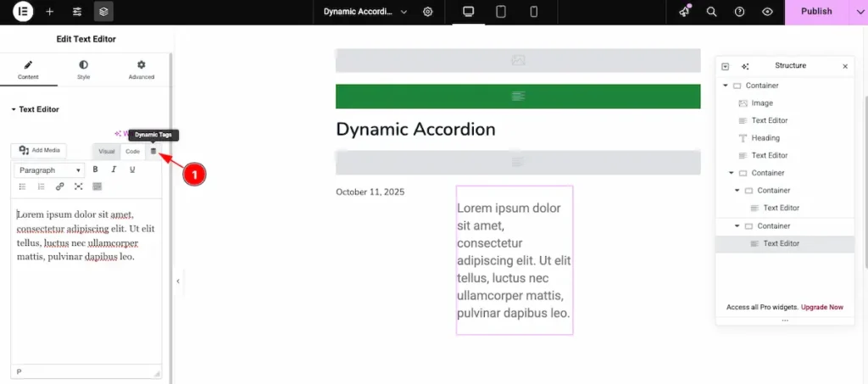
Task: Open page settings gear icon
Action: (428, 12)
